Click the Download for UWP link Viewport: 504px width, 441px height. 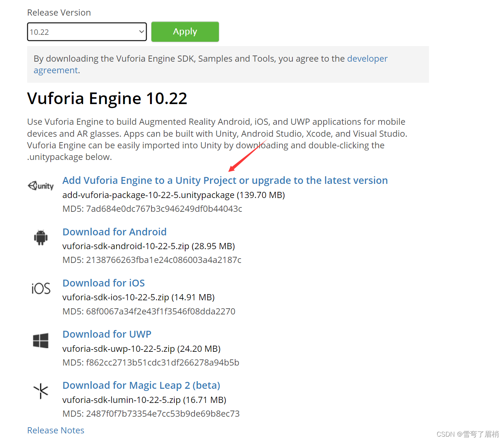coord(107,334)
